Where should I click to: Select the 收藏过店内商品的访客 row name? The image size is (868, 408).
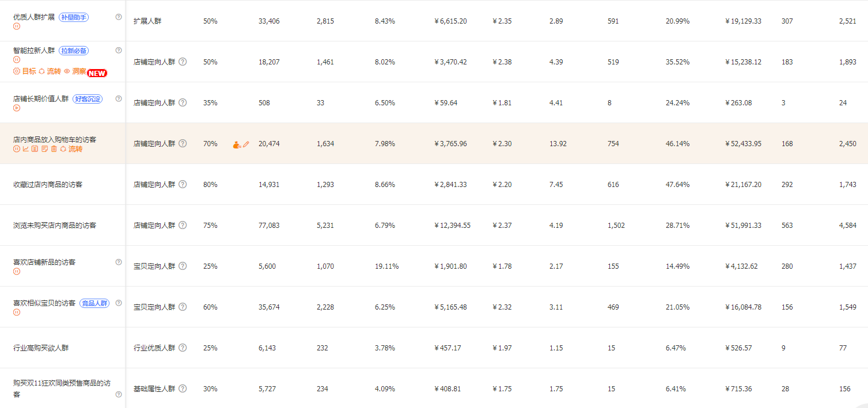point(48,185)
